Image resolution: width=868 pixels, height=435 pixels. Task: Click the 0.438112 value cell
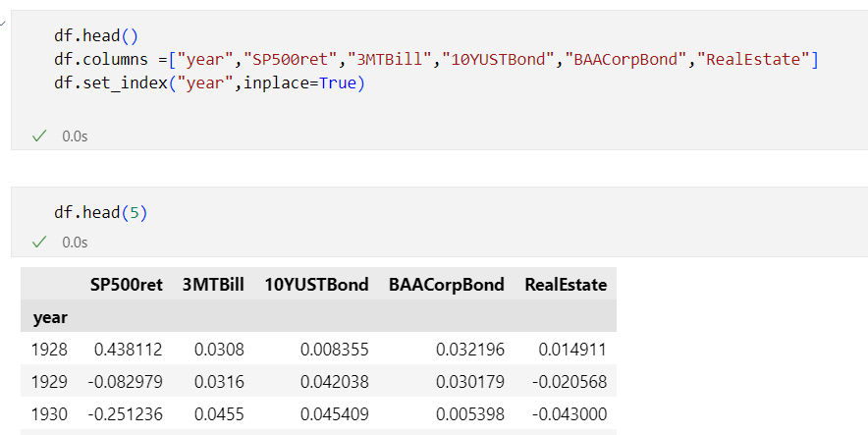point(128,350)
